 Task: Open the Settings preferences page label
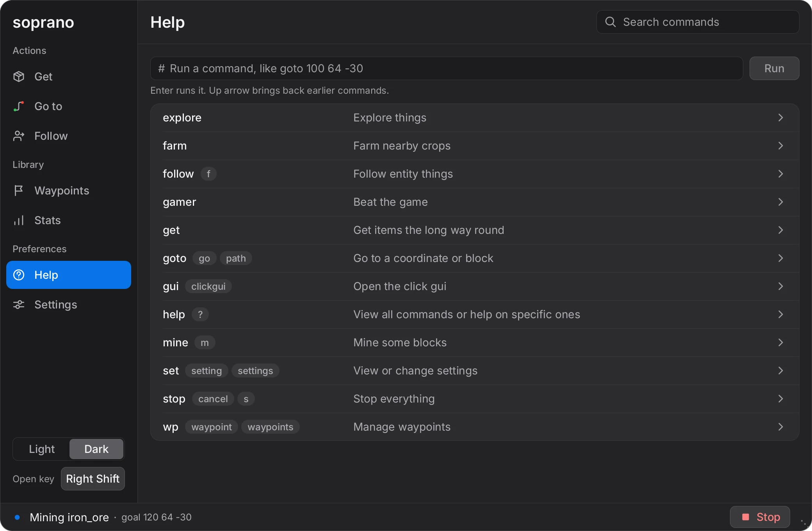(55, 305)
